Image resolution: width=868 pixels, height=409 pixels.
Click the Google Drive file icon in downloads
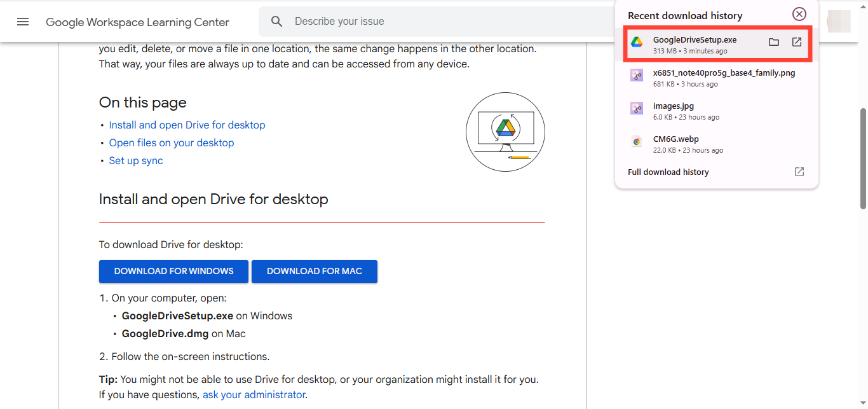click(x=637, y=42)
